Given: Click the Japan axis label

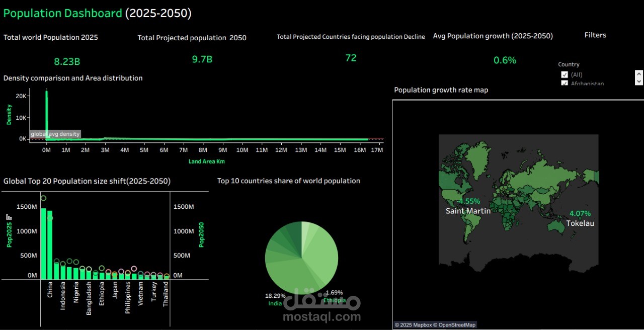Looking at the screenshot, I should point(115,290).
